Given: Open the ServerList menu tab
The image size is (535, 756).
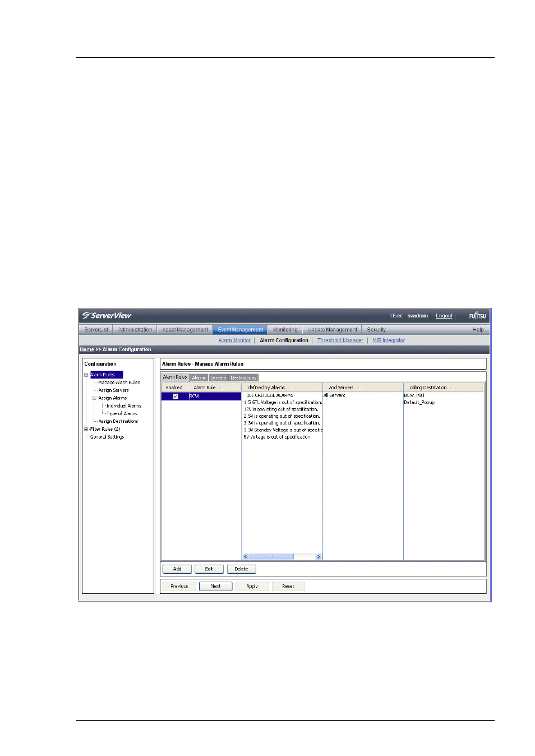Looking at the screenshot, I should (x=96, y=330).
